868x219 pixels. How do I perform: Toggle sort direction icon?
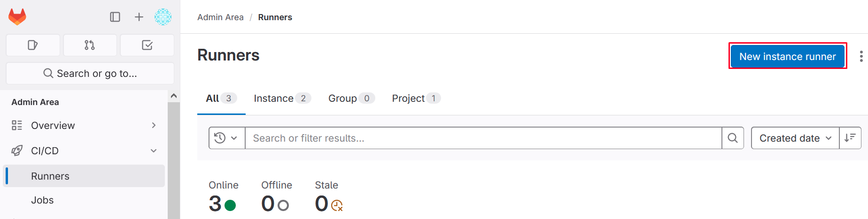pyautogui.click(x=850, y=138)
